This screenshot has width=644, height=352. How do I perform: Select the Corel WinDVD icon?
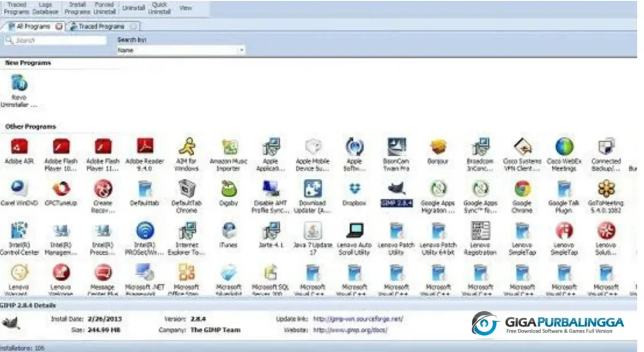[19, 189]
